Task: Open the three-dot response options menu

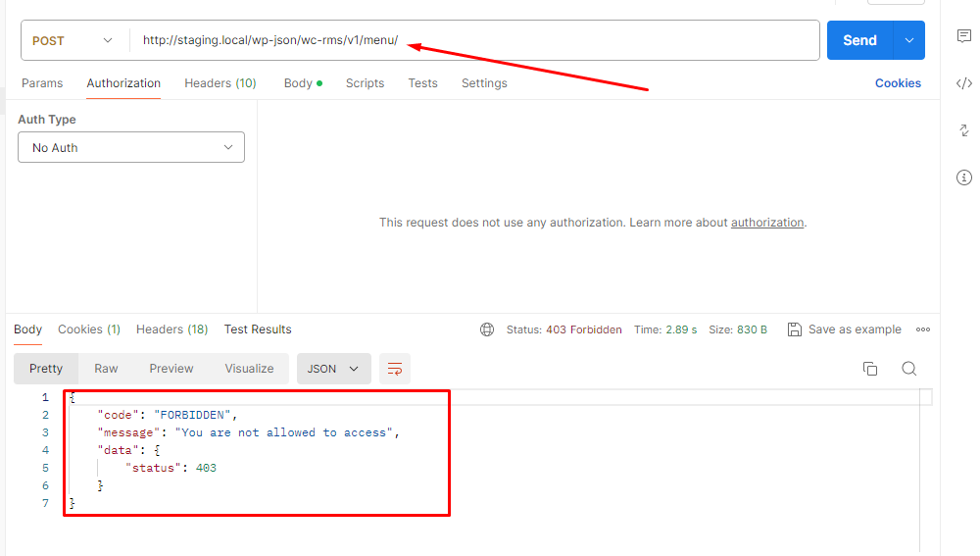Action: [x=922, y=329]
